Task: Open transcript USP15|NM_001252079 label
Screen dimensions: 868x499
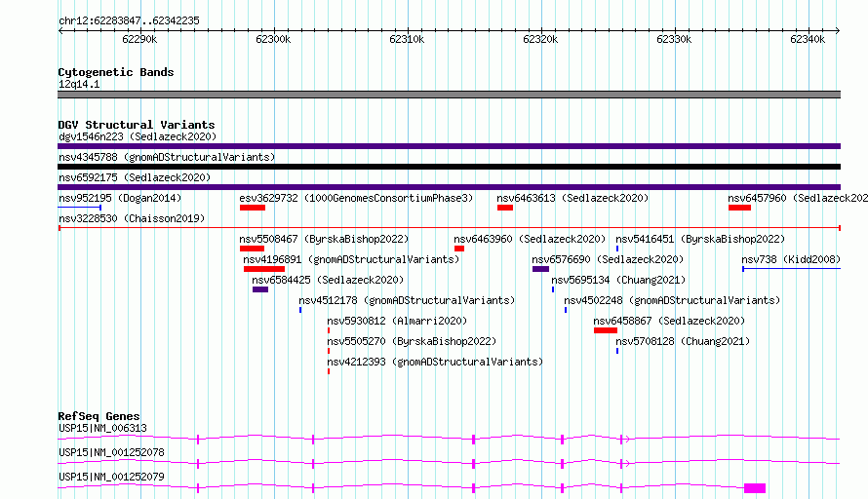Action: point(111,477)
